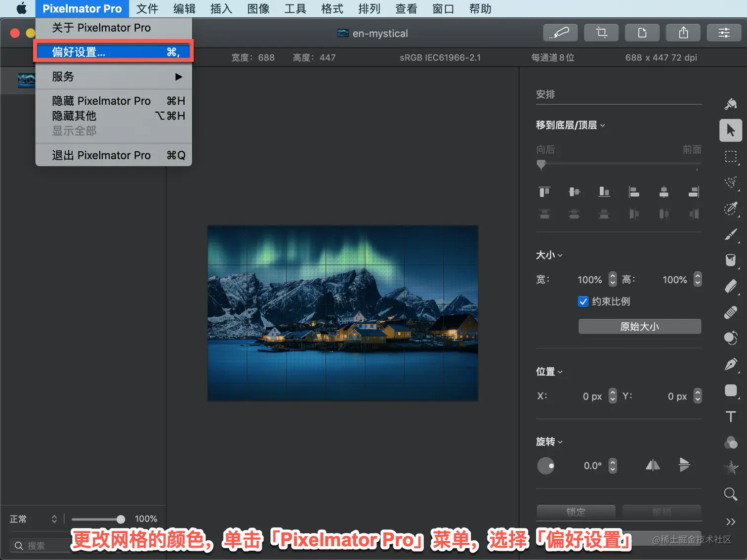
Task: Select the Rectangular Selection tool
Action: (731, 157)
